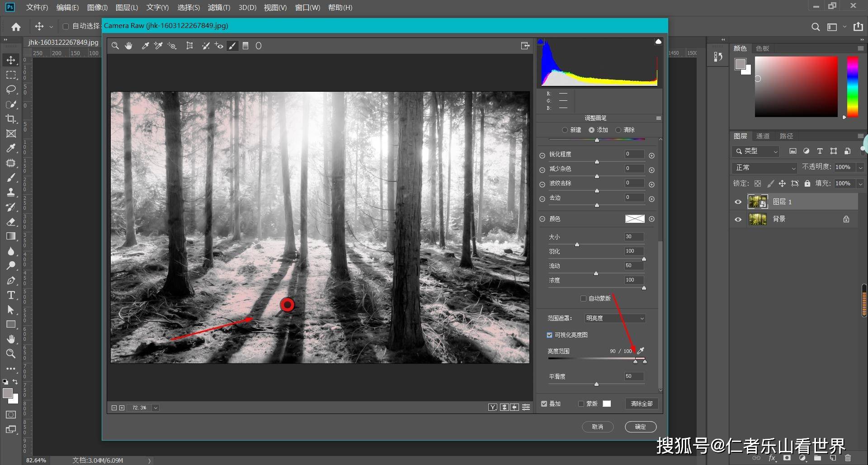This screenshot has width=868, height=465.
Task: Open Photoshop search icon
Action: (816, 27)
